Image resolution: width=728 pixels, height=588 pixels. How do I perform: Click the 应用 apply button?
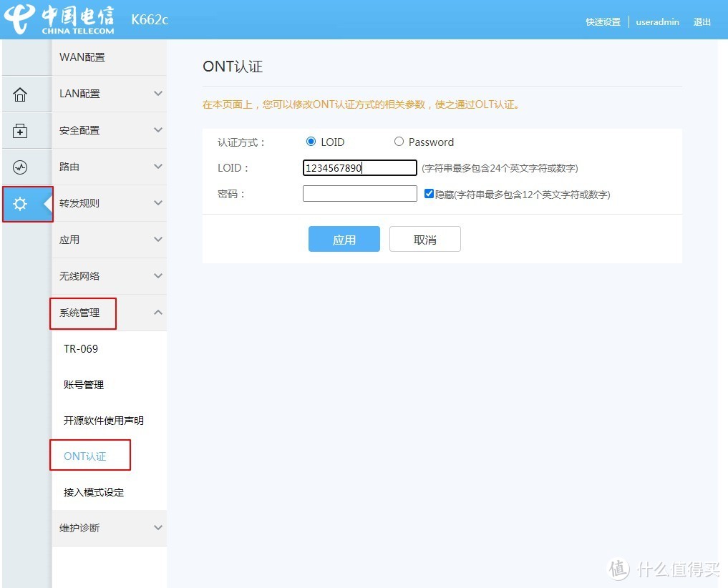tap(344, 240)
